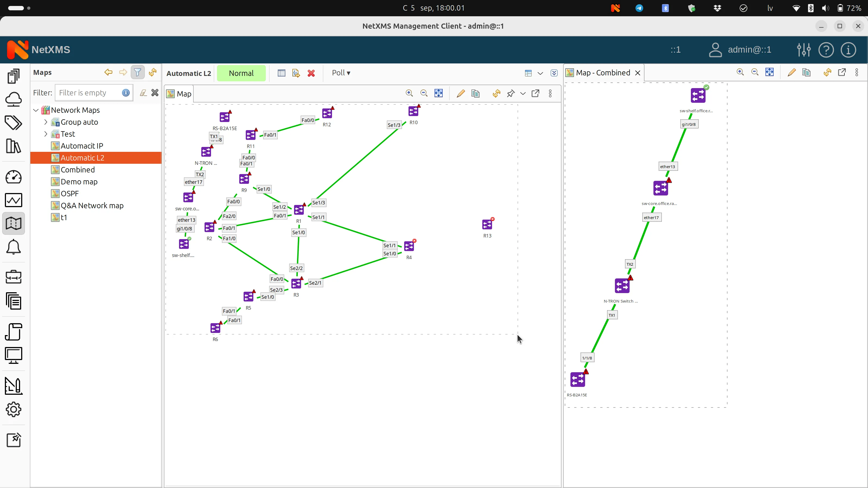Open map in pop-out window
Screen dimensions: 868x488
tap(536, 93)
